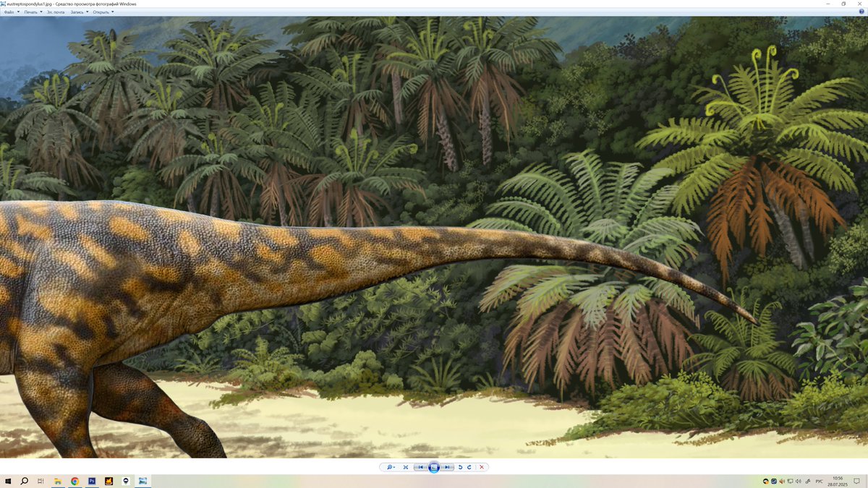
Task: Switch the РУС input language indicator
Action: click(820, 481)
